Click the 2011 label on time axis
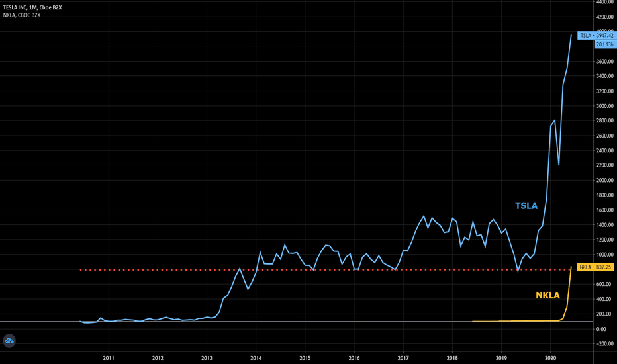617x364 pixels. 109,358
